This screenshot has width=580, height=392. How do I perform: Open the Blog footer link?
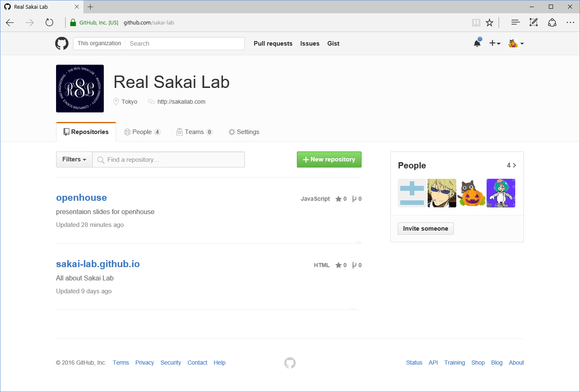click(497, 363)
